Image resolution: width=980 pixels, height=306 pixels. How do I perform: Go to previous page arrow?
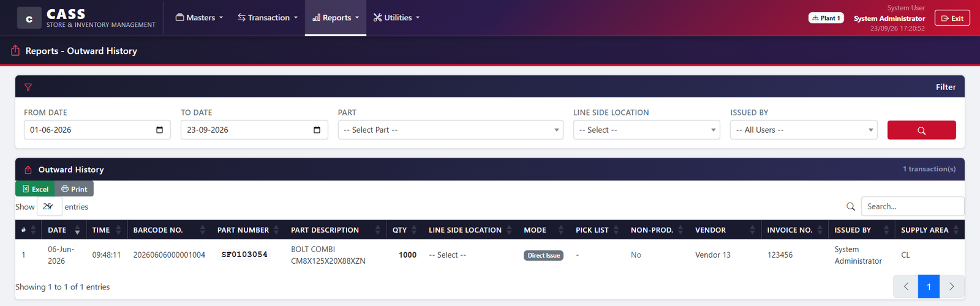pos(906,286)
